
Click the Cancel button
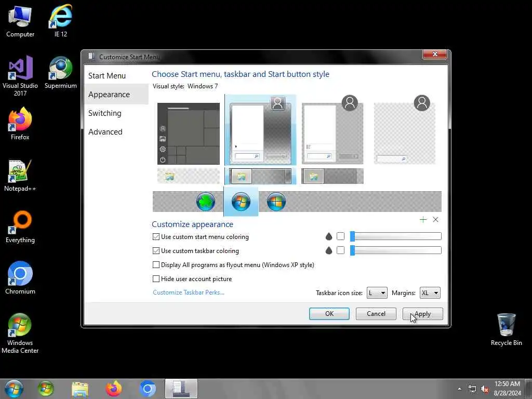[x=376, y=314]
